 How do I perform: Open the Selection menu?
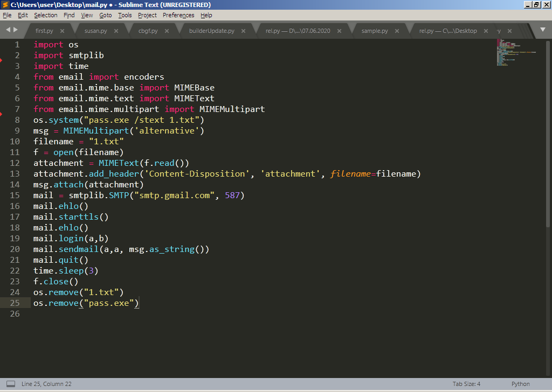coord(46,15)
